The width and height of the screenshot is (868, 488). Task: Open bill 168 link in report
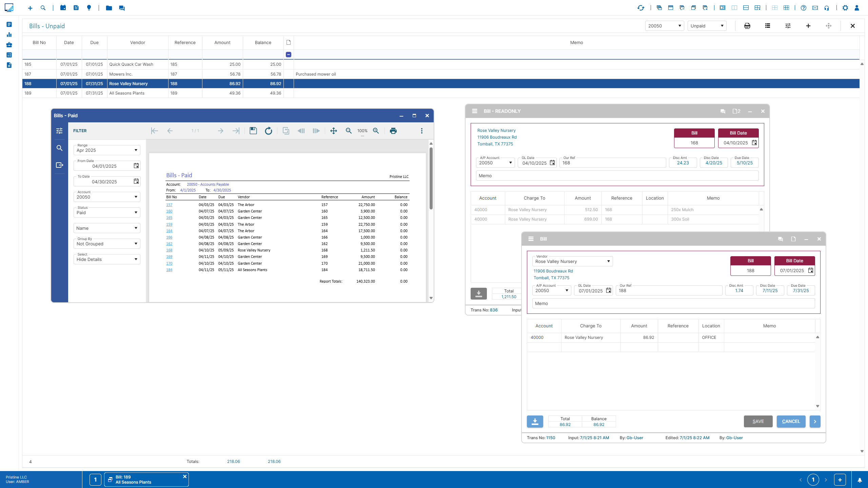click(x=169, y=250)
